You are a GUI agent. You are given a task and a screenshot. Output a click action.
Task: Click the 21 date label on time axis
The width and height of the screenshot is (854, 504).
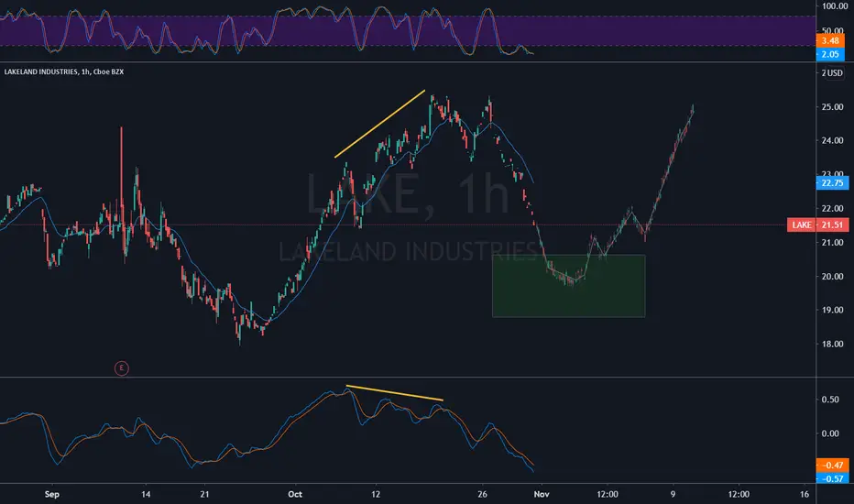204,494
